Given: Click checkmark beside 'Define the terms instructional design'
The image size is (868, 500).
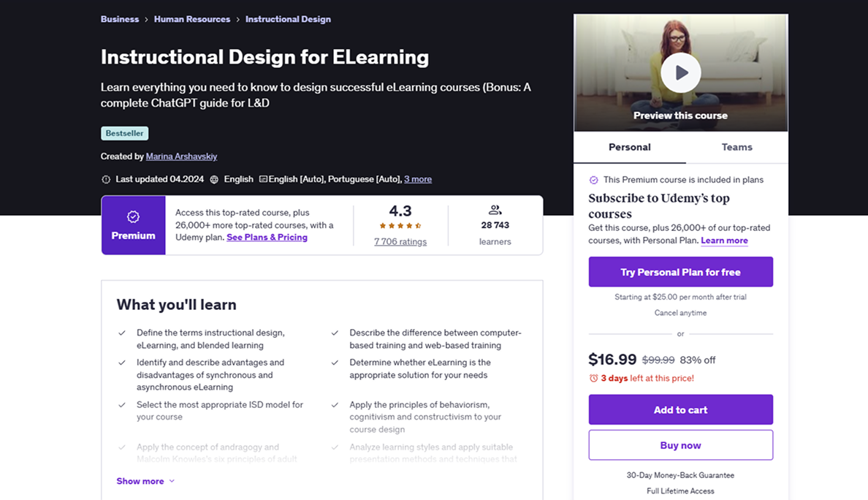Looking at the screenshot, I should click(122, 333).
